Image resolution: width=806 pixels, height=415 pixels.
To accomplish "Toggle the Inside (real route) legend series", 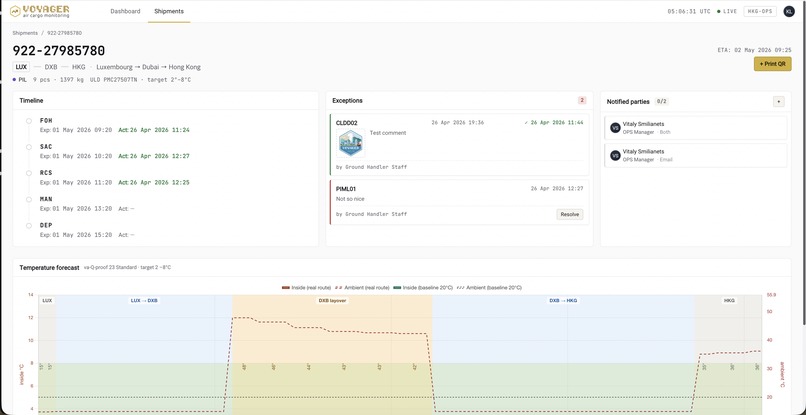I will [305, 287].
